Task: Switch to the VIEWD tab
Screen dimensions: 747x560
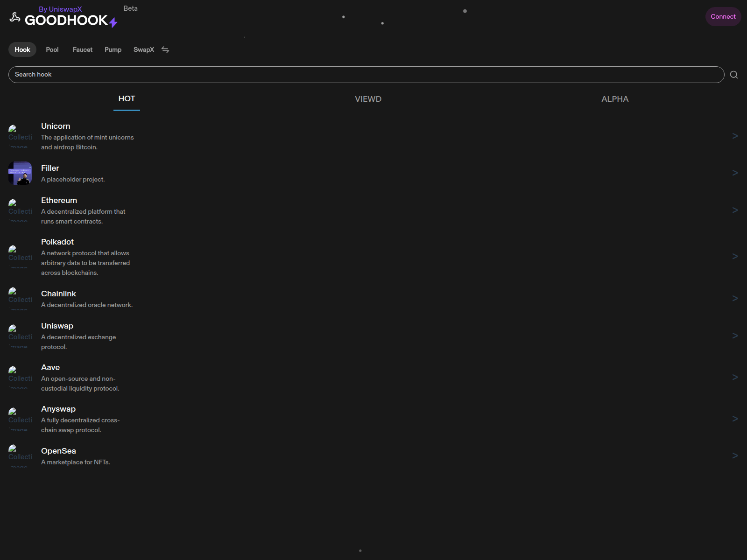Action: [368, 99]
